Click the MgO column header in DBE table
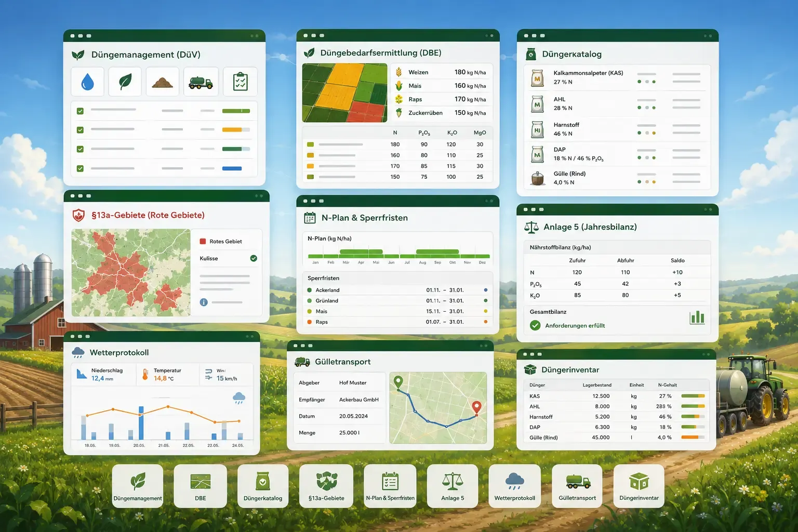Screen dimensions: 798x532 [480, 132]
